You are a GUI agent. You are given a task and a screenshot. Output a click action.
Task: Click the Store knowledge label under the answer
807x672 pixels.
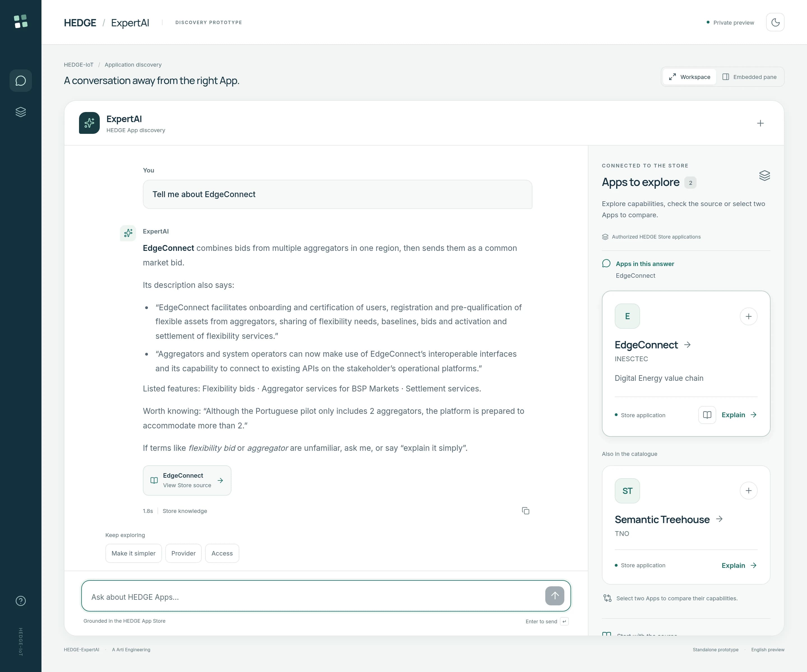185,511
